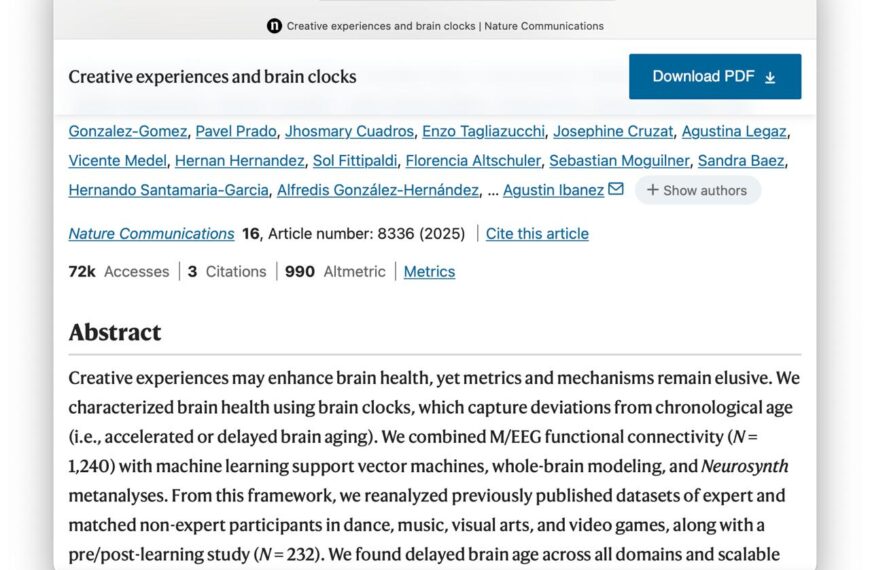The height and width of the screenshot is (570, 870).
Task: Click the Cite this article link
Action: point(537,234)
